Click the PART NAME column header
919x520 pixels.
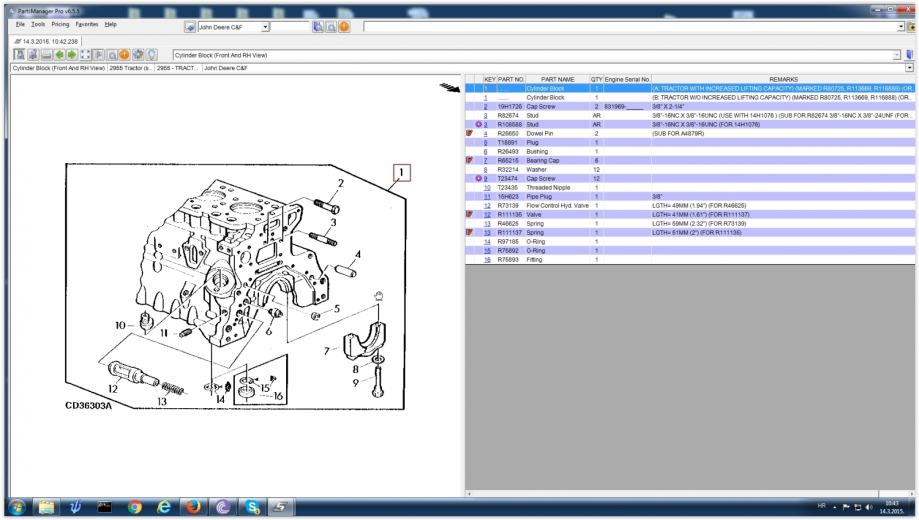557,79
